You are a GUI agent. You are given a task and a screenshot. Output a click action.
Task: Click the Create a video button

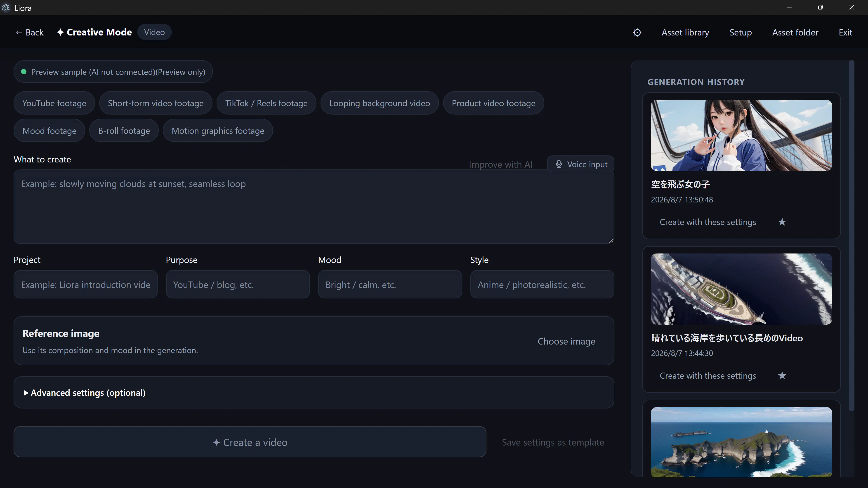250,442
